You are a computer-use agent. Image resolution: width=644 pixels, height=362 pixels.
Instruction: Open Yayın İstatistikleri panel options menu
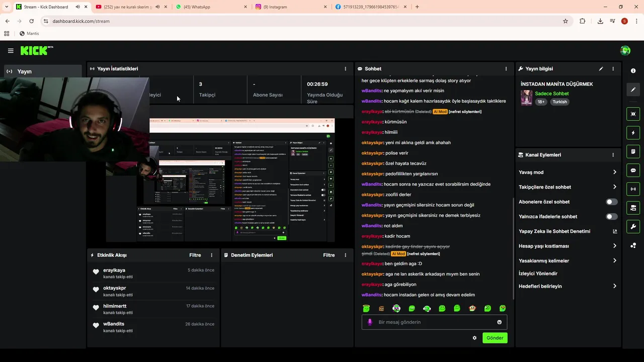pyautogui.click(x=345, y=69)
